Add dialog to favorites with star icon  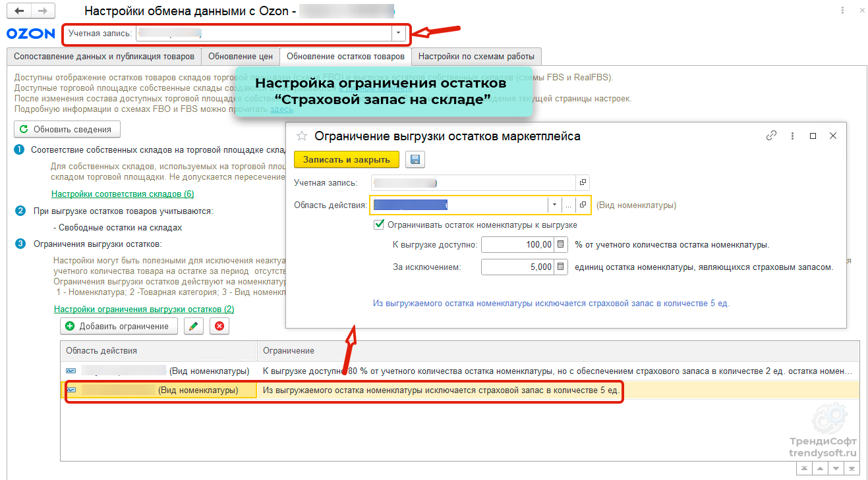click(x=302, y=136)
